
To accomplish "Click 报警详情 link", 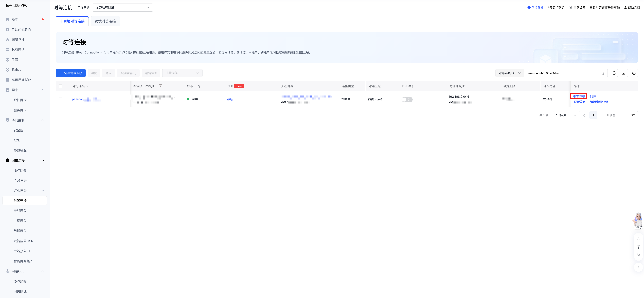I will click(x=579, y=102).
